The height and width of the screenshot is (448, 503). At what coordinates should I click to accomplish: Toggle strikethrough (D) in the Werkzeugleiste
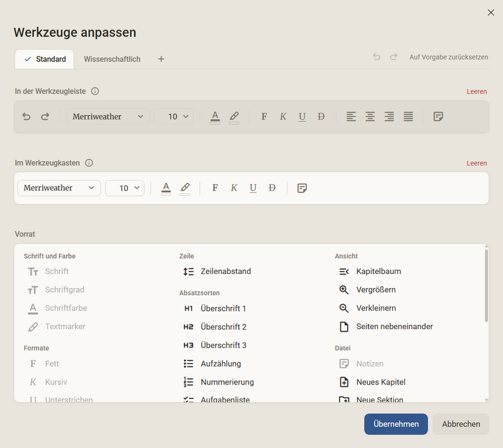pos(321,116)
